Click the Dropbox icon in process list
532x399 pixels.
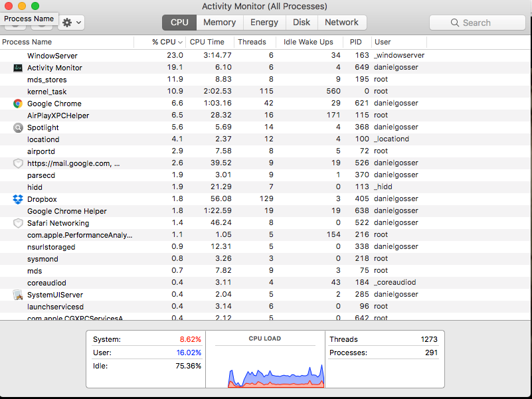(x=18, y=199)
